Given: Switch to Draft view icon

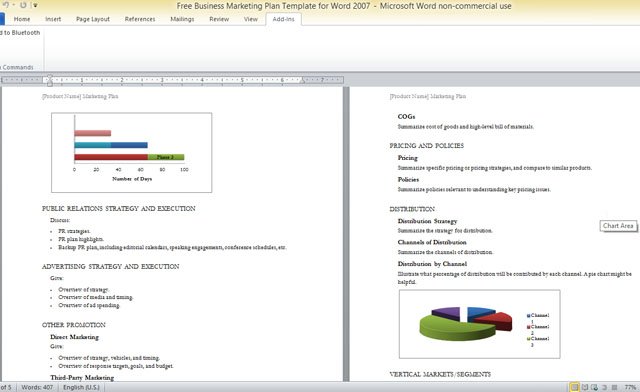Looking at the screenshot, I should click(614, 387).
